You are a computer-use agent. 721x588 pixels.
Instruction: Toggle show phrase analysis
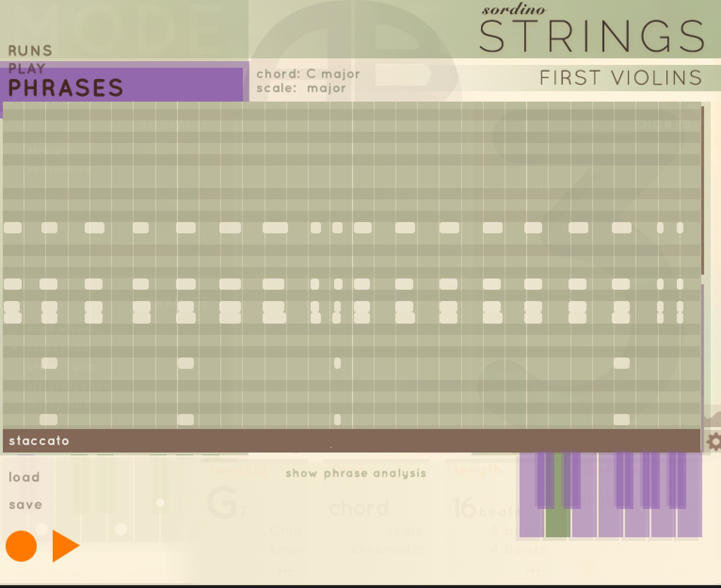tap(355, 473)
